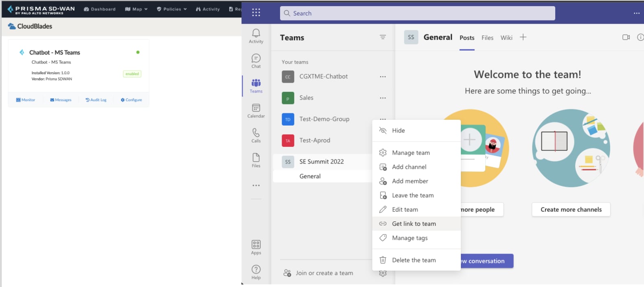The height and width of the screenshot is (287, 644).
Task: Click the add more people button
Action: (x=482, y=210)
